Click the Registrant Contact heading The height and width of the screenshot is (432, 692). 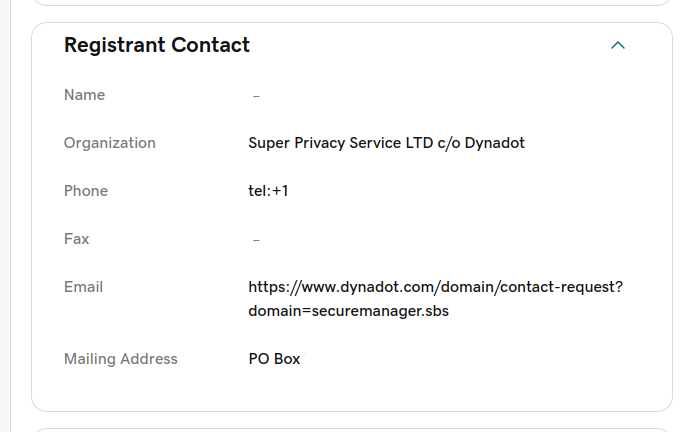point(157,45)
